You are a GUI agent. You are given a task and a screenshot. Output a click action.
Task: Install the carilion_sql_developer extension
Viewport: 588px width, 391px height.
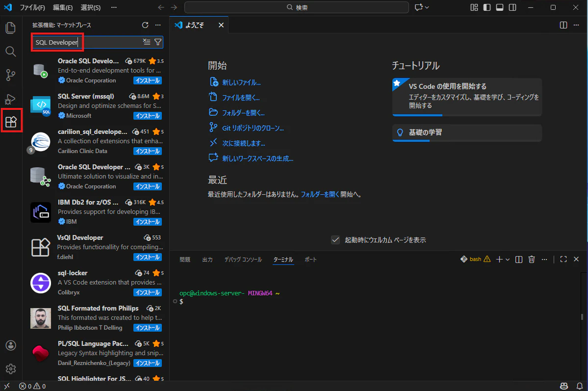coord(148,151)
